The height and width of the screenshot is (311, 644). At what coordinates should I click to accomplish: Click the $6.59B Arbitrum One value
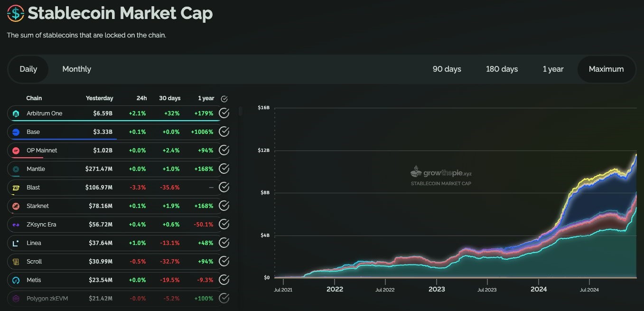pyautogui.click(x=103, y=113)
